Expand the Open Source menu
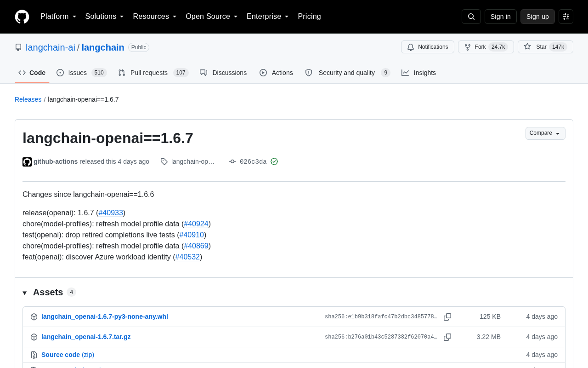 212,17
